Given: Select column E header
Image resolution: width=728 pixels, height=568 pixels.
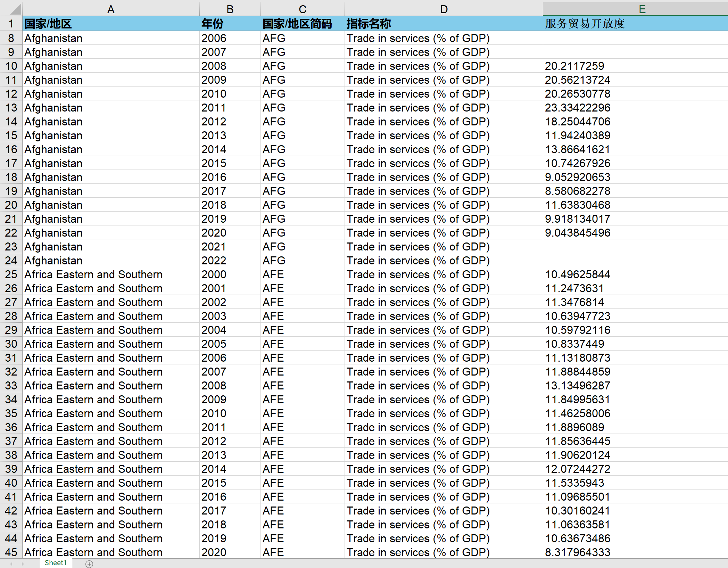Looking at the screenshot, I should [642, 9].
